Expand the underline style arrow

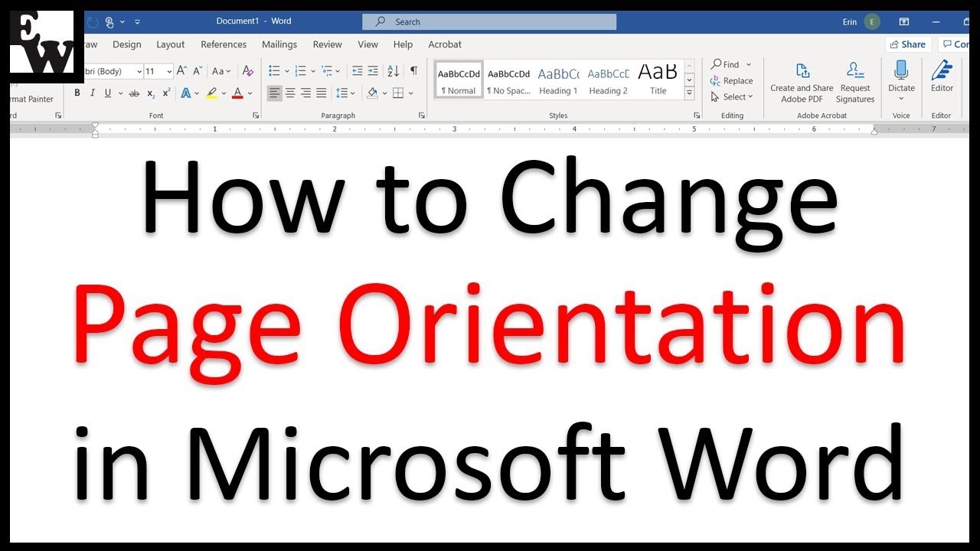coord(119,93)
